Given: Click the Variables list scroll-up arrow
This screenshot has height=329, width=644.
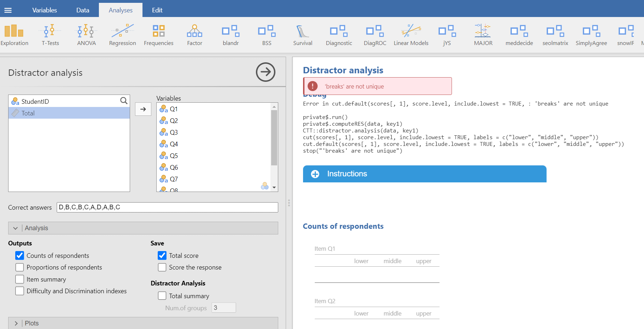Looking at the screenshot, I should [274, 106].
